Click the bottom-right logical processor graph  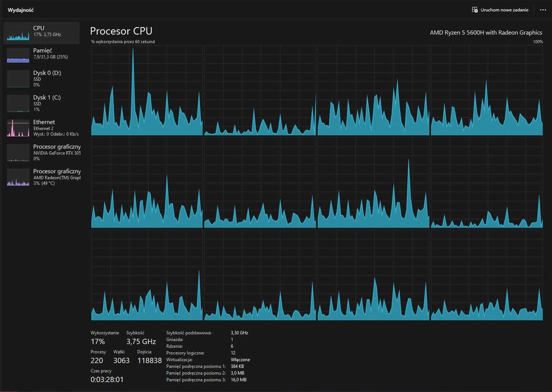pyautogui.click(x=487, y=275)
